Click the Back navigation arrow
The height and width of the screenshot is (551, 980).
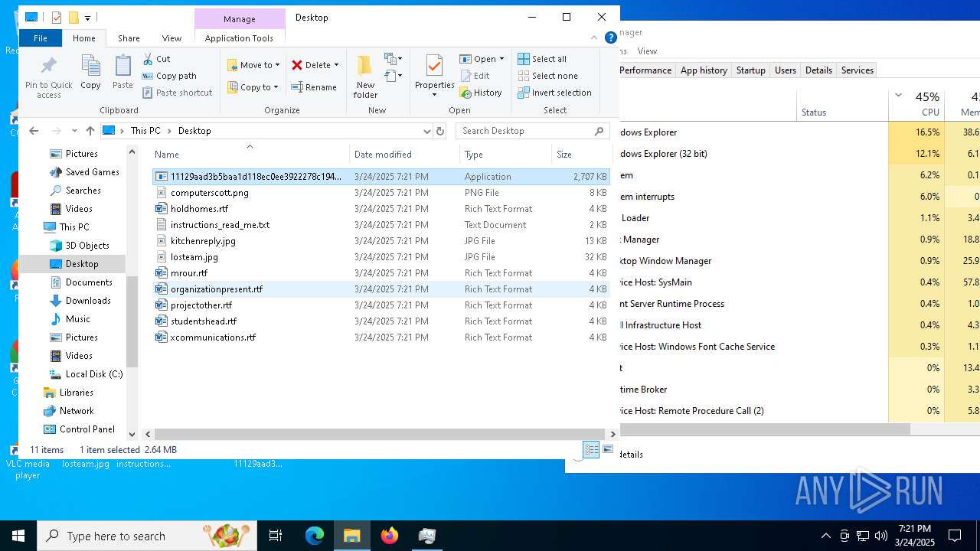click(x=34, y=131)
